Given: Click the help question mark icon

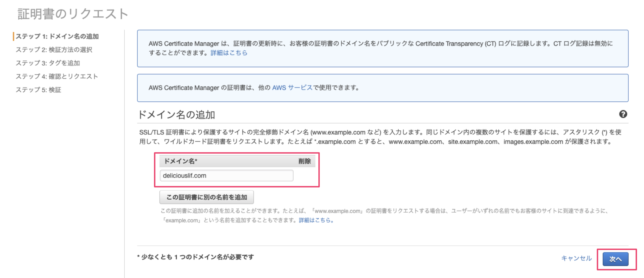Looking at the screenshot, I should point(623,114).
